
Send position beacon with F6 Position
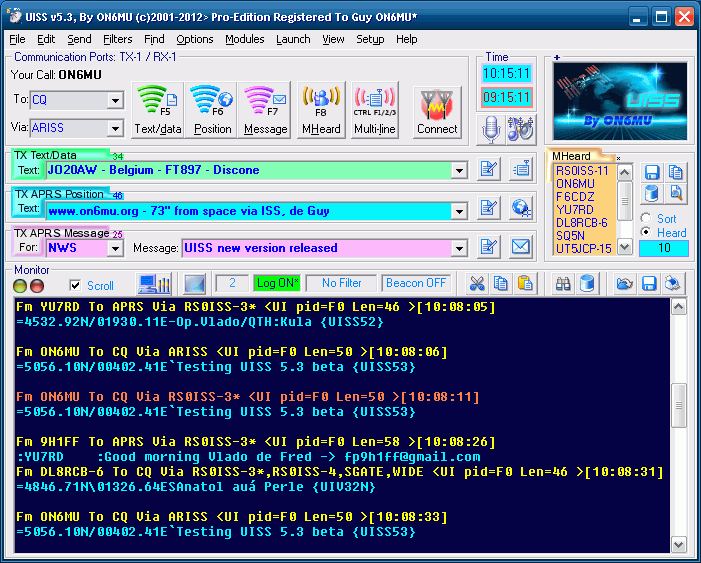pyautogui.click(x=211, y=110)
